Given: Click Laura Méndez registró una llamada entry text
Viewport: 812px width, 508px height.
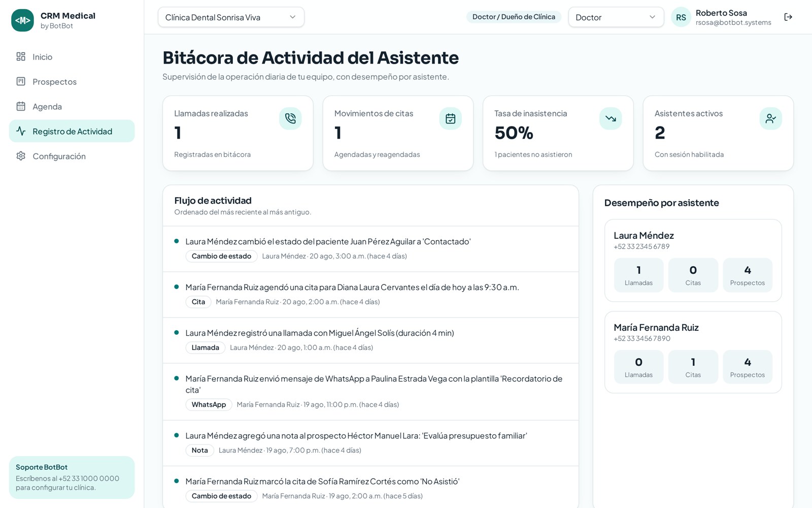Looking at the screenshot, I should [x=320, y=333].
